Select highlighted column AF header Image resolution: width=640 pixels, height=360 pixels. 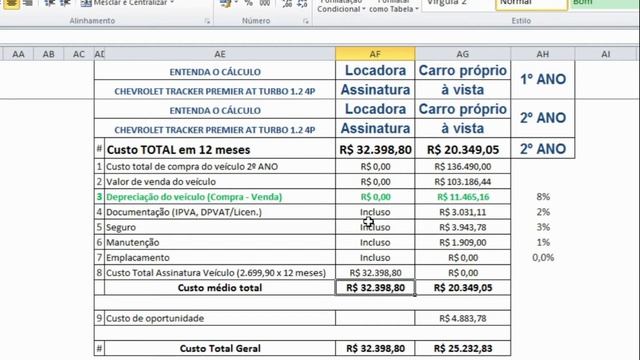click(375, 54)
